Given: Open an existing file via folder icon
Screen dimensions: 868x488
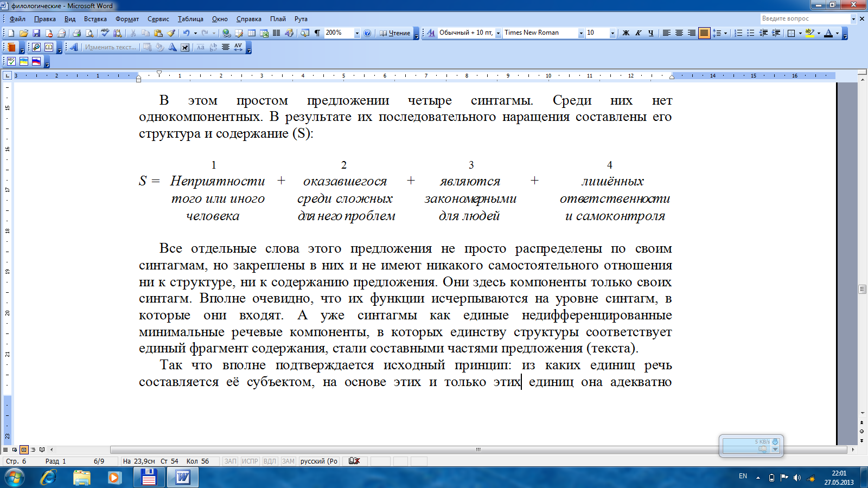Looking at the screenshot, I should (23, 33).
